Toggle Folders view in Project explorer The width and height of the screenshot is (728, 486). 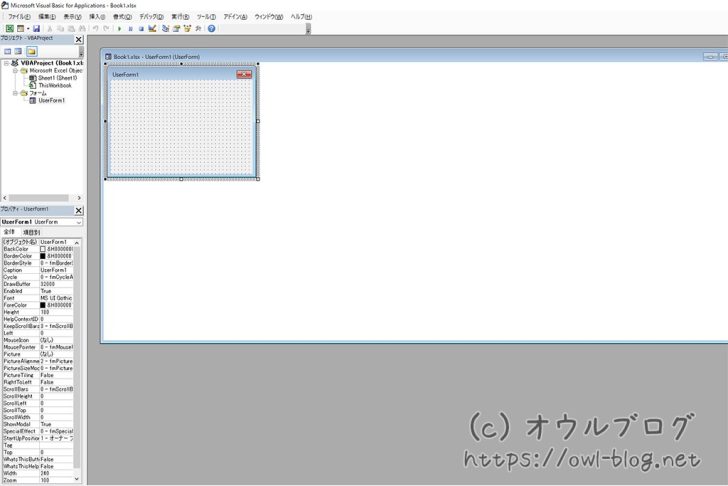coord(32,51)
